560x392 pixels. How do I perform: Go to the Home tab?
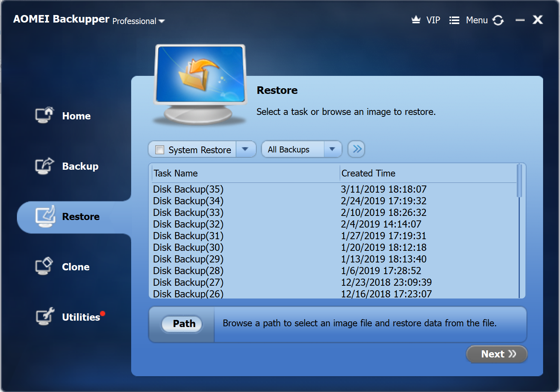coord(76,116)
